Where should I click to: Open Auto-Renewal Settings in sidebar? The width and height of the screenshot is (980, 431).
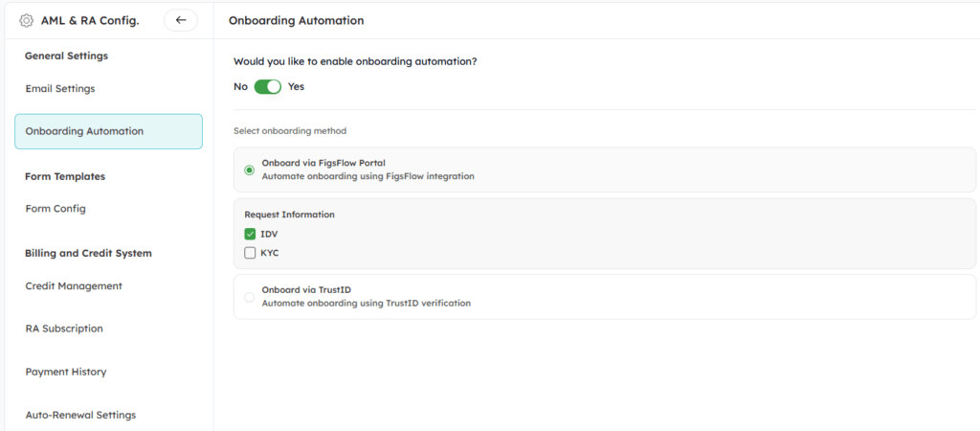[80, 415]
